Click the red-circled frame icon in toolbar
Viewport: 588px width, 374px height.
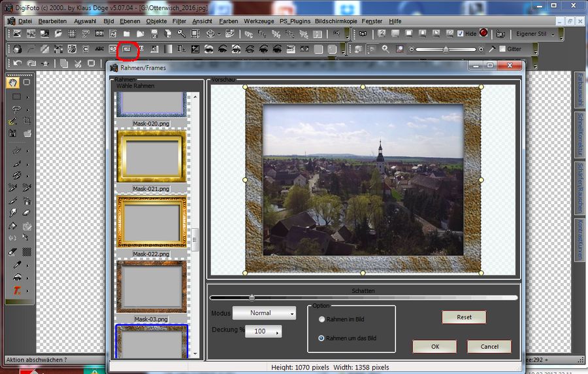click(128, 49)
